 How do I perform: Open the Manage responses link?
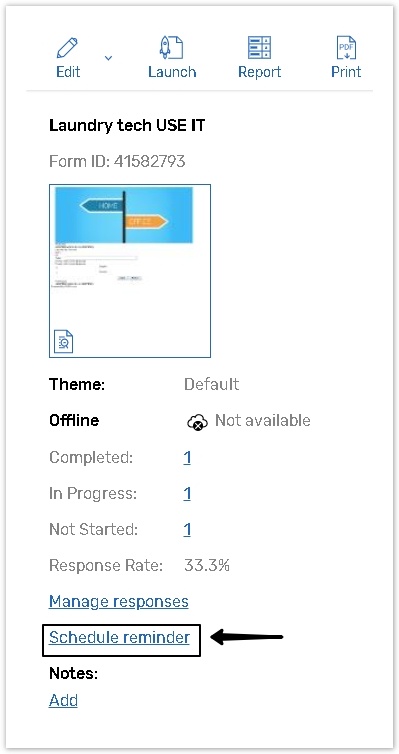[x=119, y=602]
